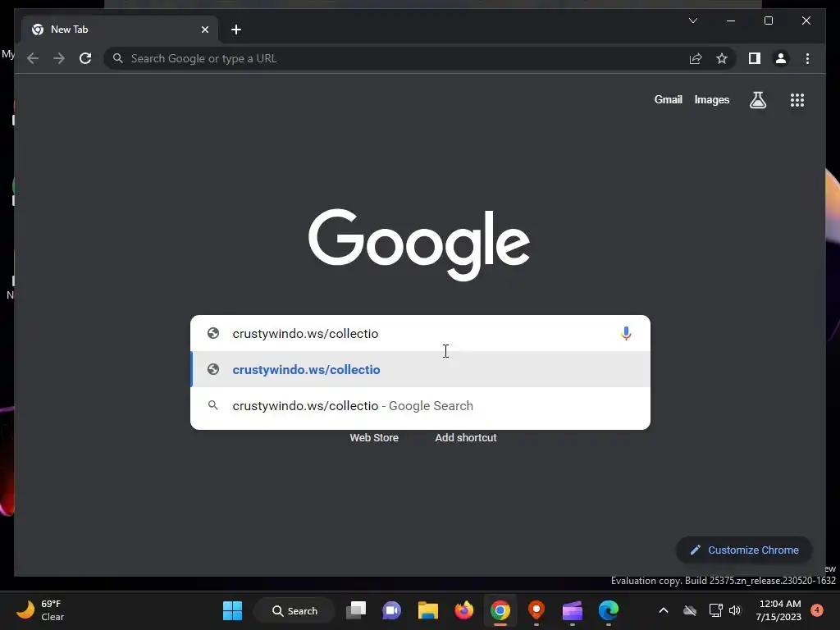Click the share this page icon
The height and width of the screenshot is (630, 840).
(696, 58)
